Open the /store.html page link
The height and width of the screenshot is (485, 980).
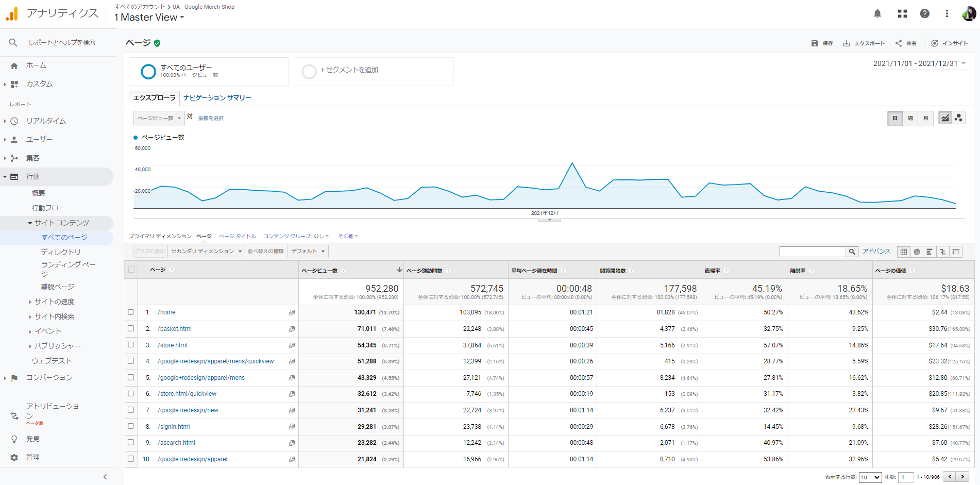[173, 345]
